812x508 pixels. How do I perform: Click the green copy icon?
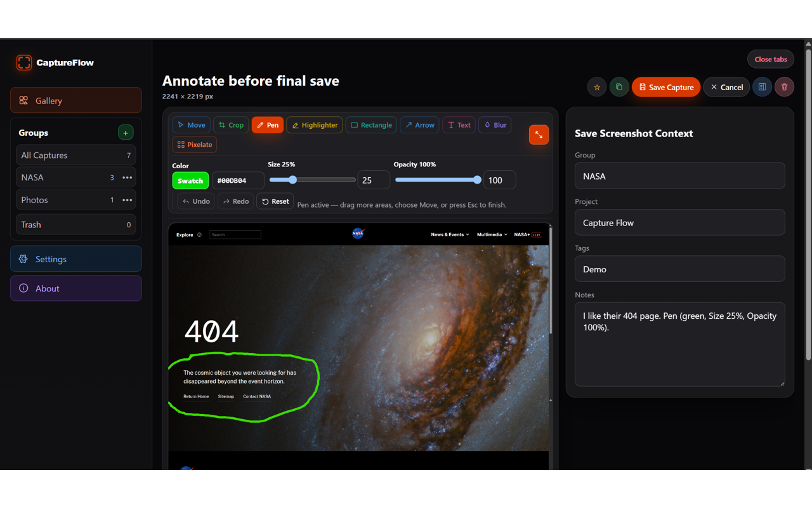(x=619, y=88)
